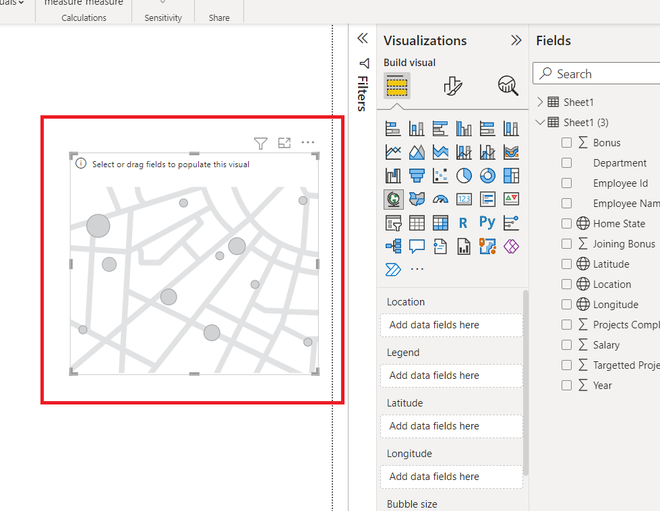Open Focus mode for the map visual

285,143
